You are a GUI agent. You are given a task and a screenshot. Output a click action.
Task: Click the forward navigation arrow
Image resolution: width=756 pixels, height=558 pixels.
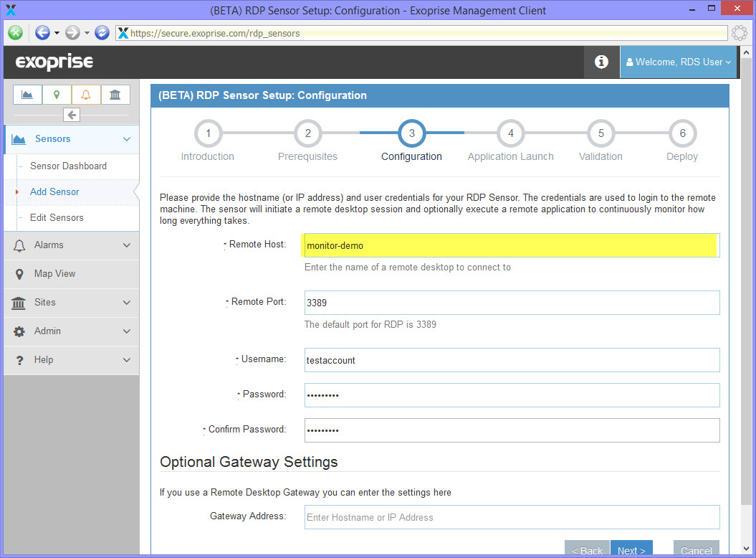tap(72, 33)
